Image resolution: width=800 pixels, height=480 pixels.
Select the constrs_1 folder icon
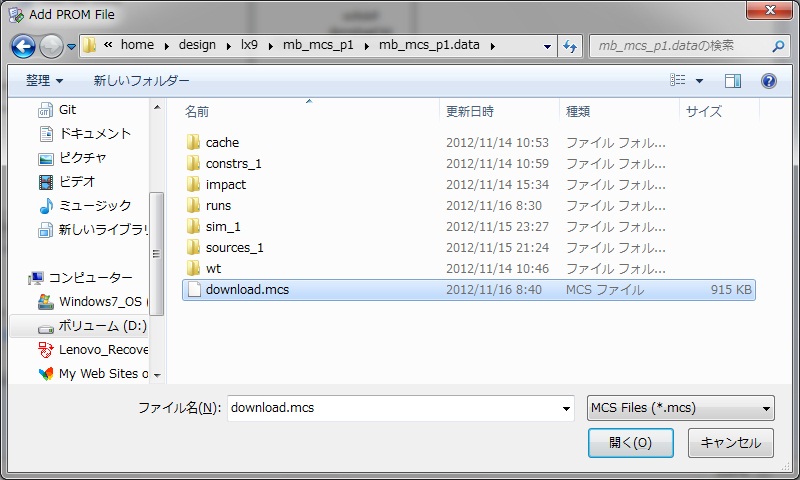pyautogui.click(x=193, y=163)
